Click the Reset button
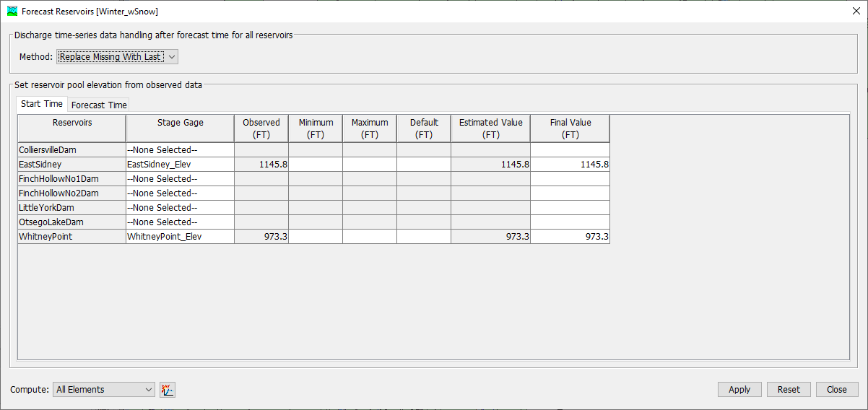 (789, 390)
